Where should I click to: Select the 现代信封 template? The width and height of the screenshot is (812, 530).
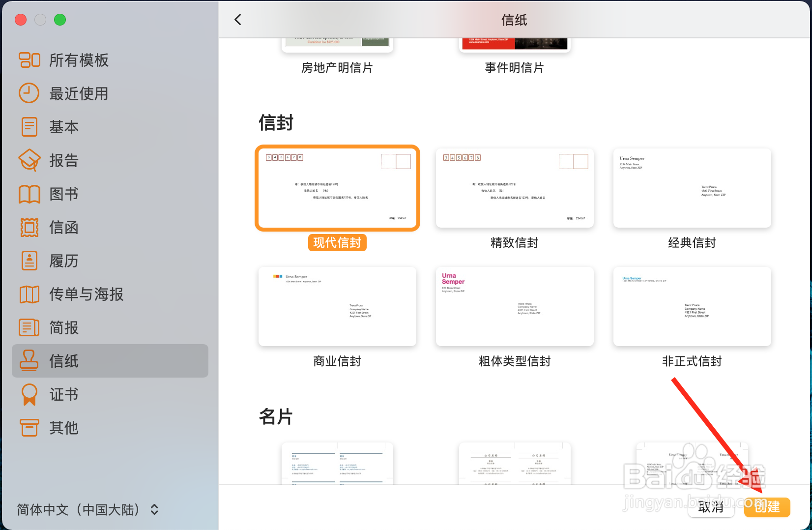point(337,188)
